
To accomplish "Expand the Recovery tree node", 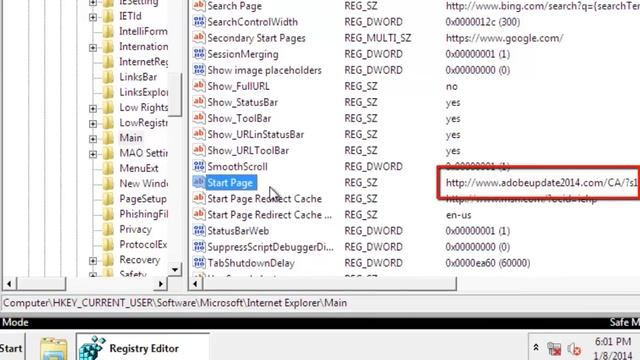I will click(93, 261).
